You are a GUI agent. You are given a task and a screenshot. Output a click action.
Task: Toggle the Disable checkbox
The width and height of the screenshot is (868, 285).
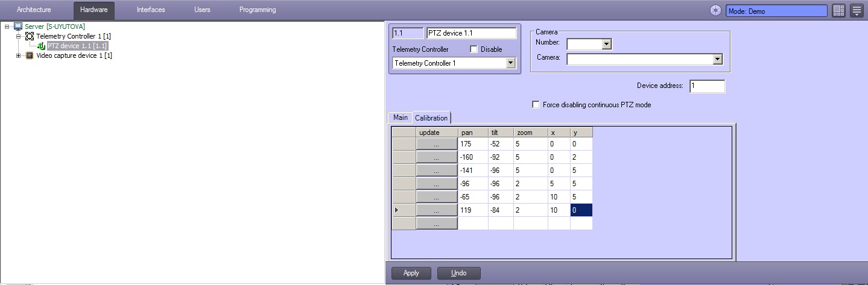[474, 49]
